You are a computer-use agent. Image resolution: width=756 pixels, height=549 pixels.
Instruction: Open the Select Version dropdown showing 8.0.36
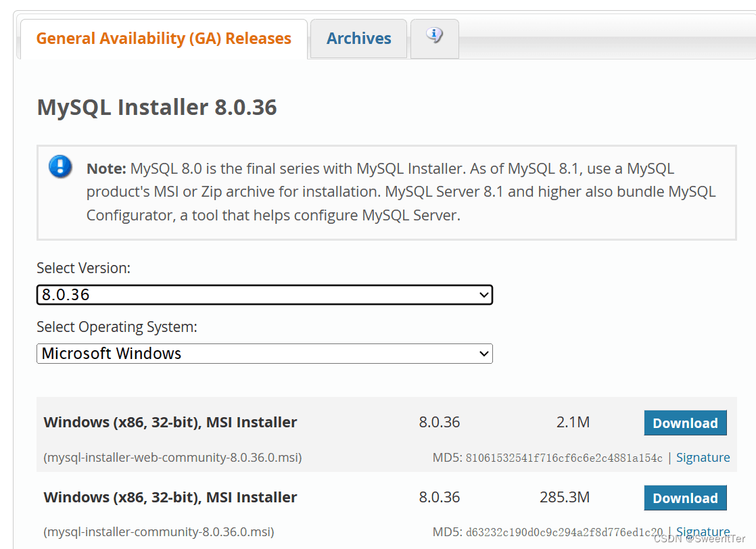(264, 295)
